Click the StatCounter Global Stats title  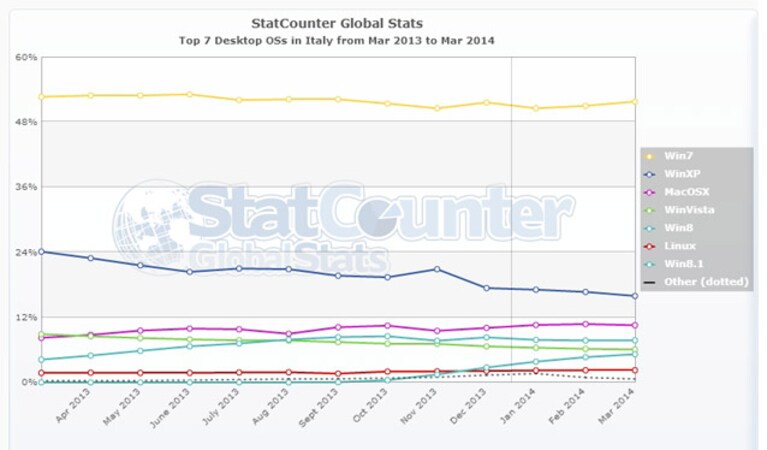(x=337, y=23)
